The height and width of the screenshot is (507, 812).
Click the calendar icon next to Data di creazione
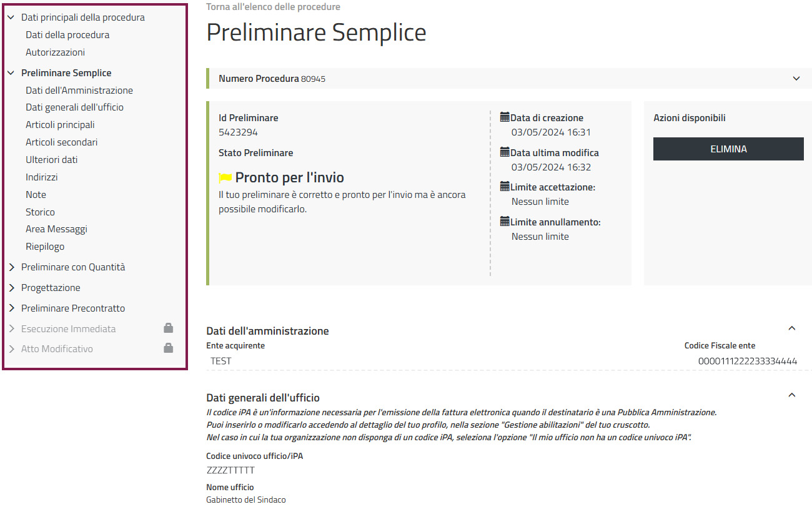tap(505, 117)
